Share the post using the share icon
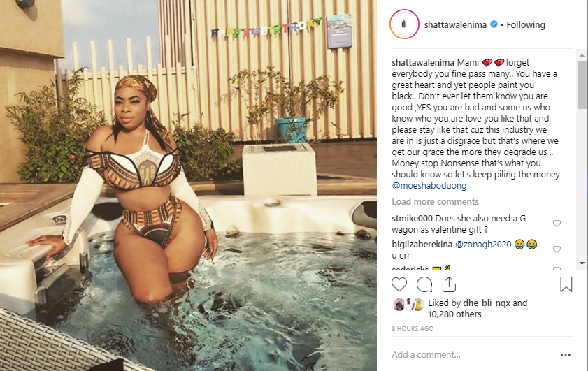The width and height of the screenshot is (588, 371). pos(449,284)
